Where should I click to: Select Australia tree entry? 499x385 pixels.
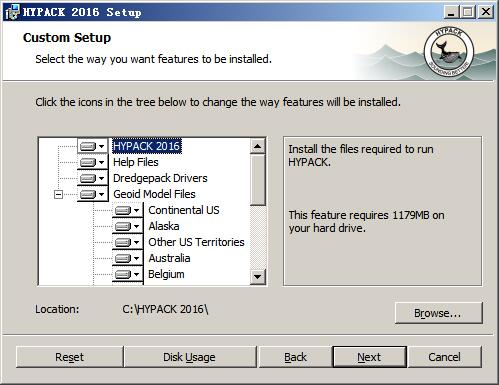click(x=169, y=258)
